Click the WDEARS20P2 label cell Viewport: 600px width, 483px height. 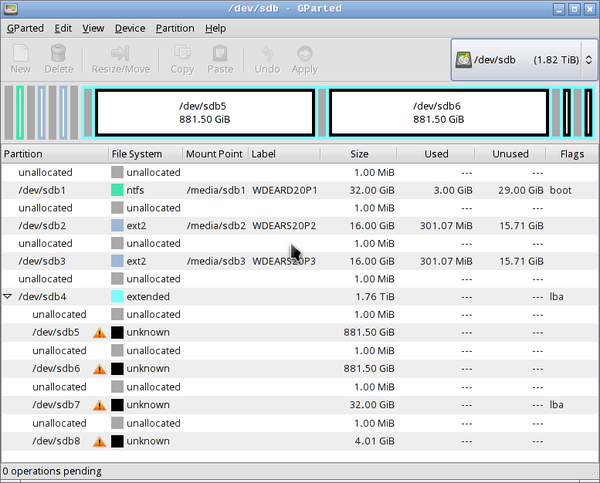pyautogui.click(x=284, y=226)
